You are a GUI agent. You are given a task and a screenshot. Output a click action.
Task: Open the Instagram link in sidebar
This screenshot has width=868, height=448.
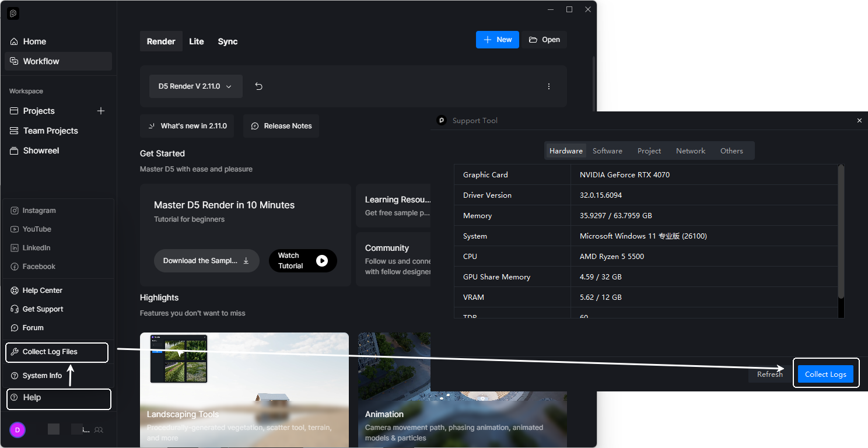(x=39, y=211)
